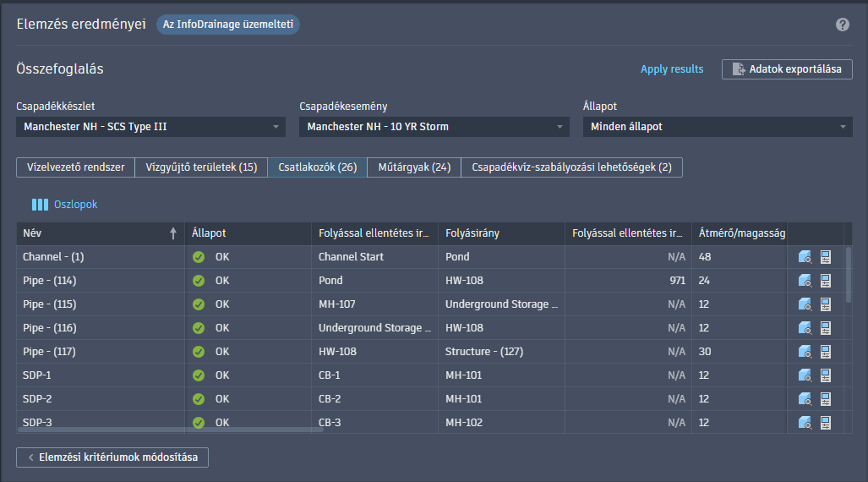Open properties icon in SDP-1 row

pos(826,375)
